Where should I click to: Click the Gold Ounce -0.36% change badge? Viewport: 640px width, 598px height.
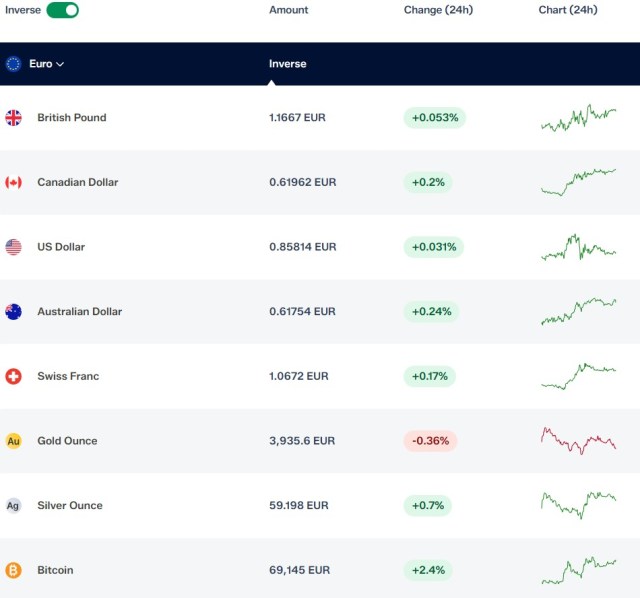pyautogui.click(x=430, y=441)
